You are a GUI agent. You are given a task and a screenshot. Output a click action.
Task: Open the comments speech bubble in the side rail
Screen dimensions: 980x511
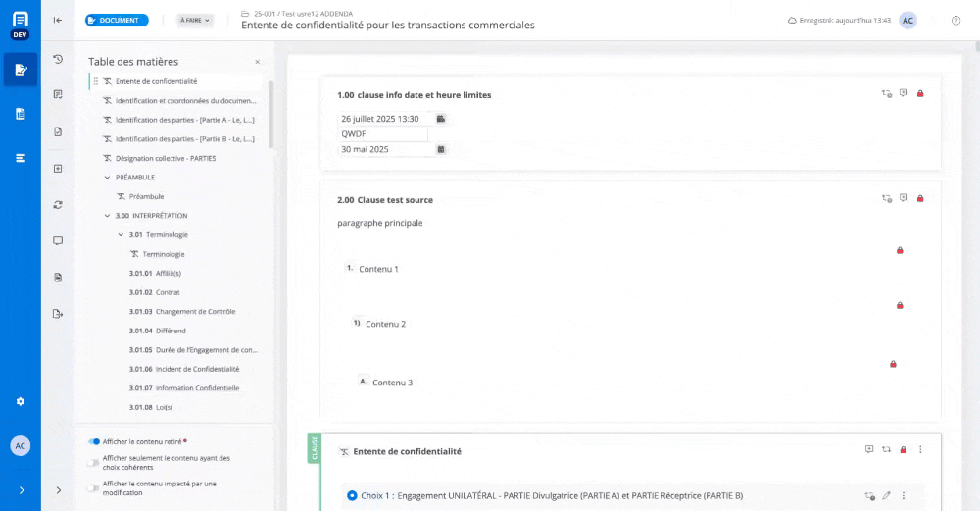(58, 240)
